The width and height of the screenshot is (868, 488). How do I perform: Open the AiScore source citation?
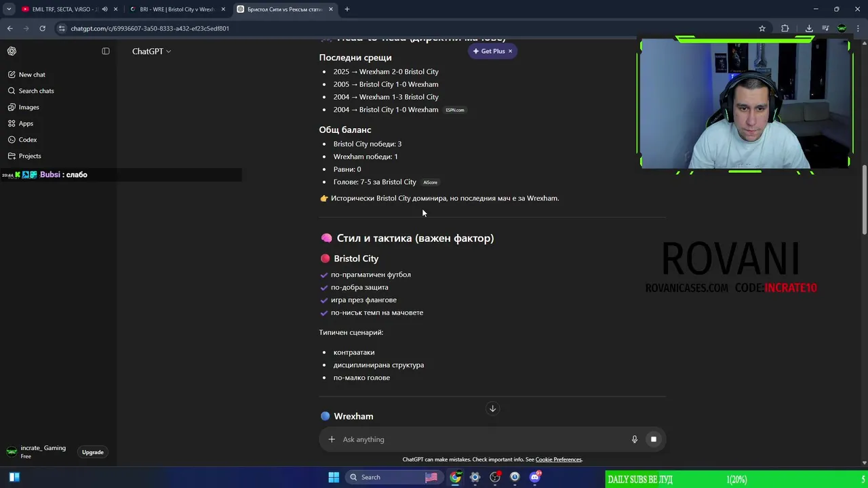431,182
